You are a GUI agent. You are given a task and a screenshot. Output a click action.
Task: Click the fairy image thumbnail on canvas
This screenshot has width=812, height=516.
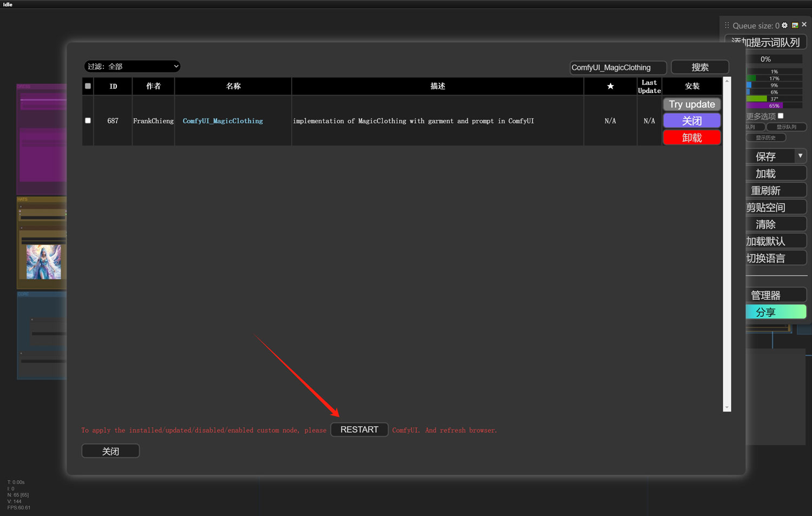tap(44, 262)
